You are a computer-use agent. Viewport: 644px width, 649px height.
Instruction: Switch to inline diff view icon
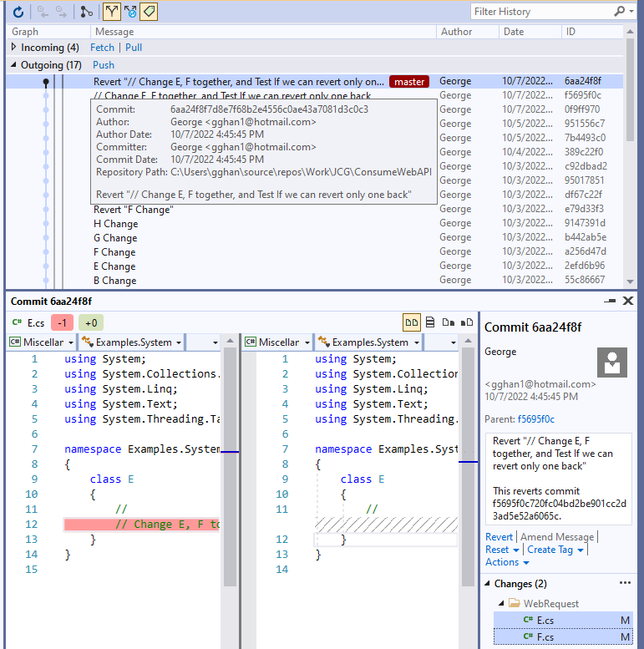tap(429, 322)
